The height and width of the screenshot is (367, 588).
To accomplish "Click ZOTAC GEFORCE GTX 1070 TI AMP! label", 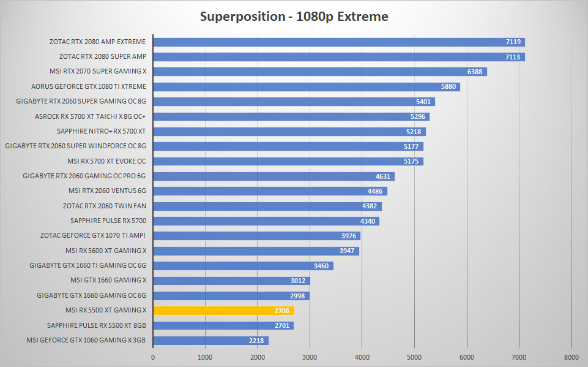I will (93, 235).
